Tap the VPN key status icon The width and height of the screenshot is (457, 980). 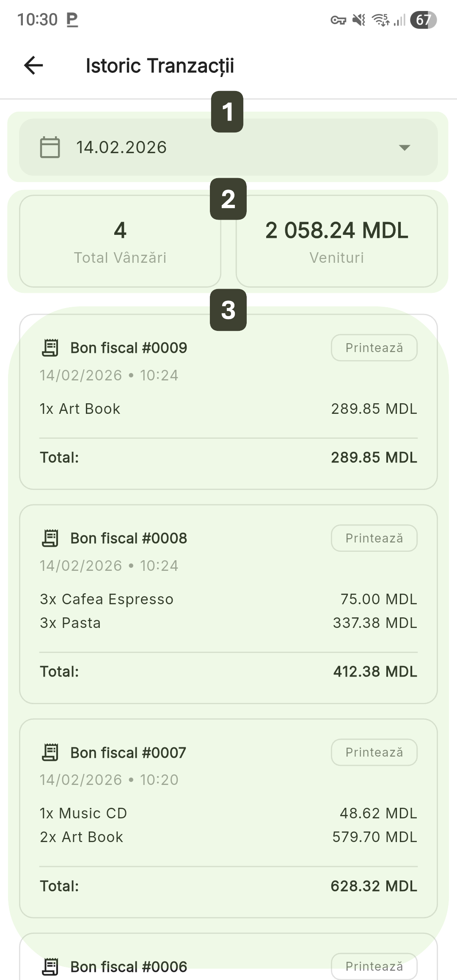point(338,20)
